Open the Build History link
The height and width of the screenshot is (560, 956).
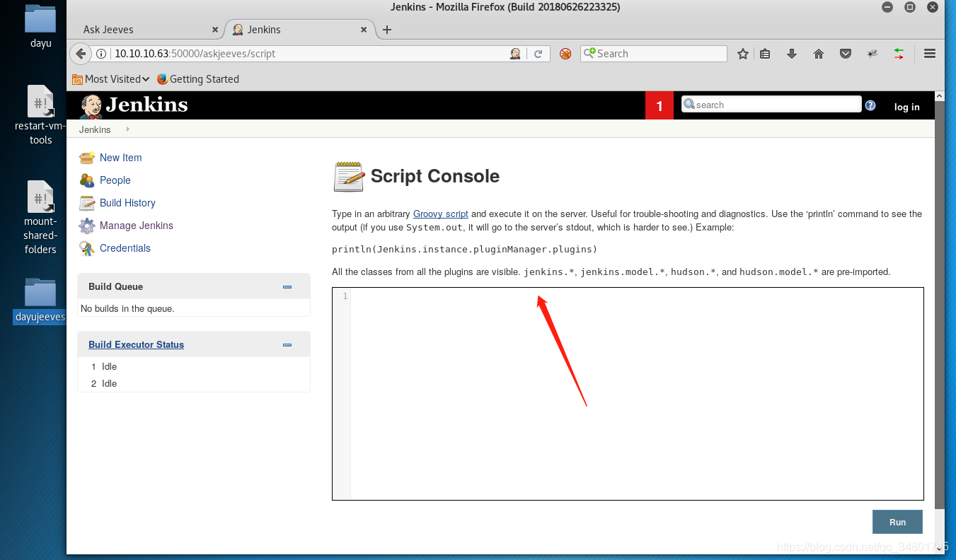click(127, 203)
